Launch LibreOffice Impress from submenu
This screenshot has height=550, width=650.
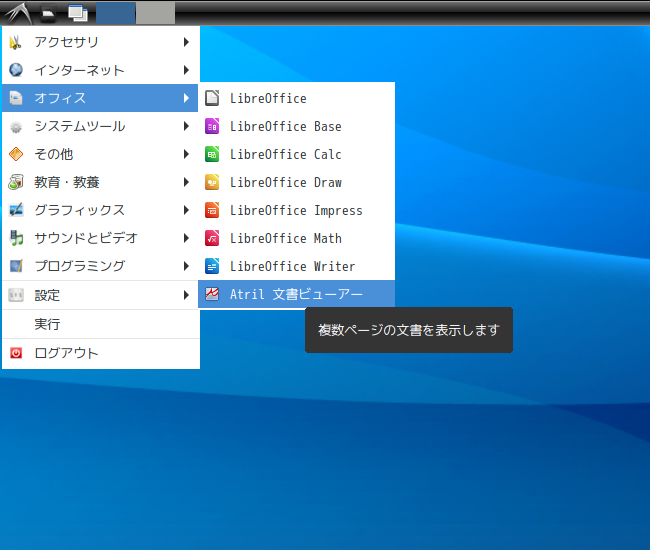[x=296, y=210]
